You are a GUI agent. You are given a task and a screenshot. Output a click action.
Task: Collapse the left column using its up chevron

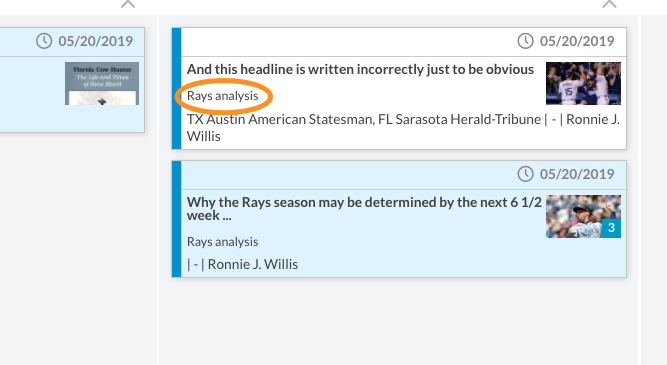(x=128, y=4)
